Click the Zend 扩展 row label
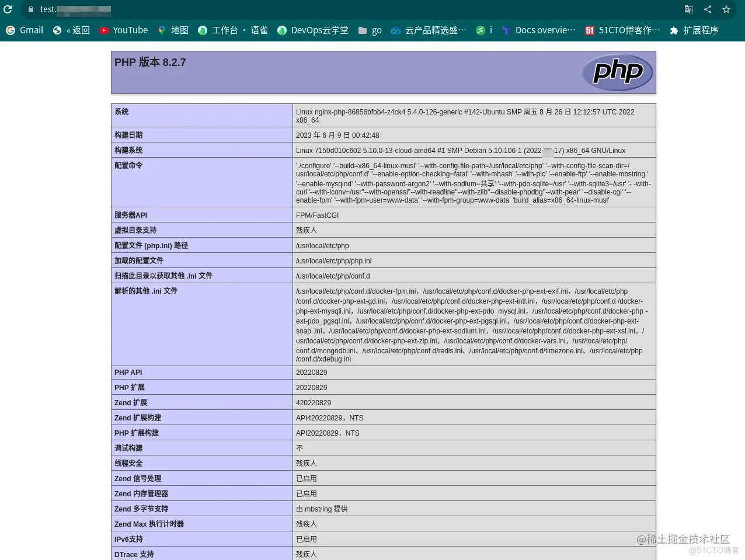The image size is (745, 560). click(x=131, y=403)
